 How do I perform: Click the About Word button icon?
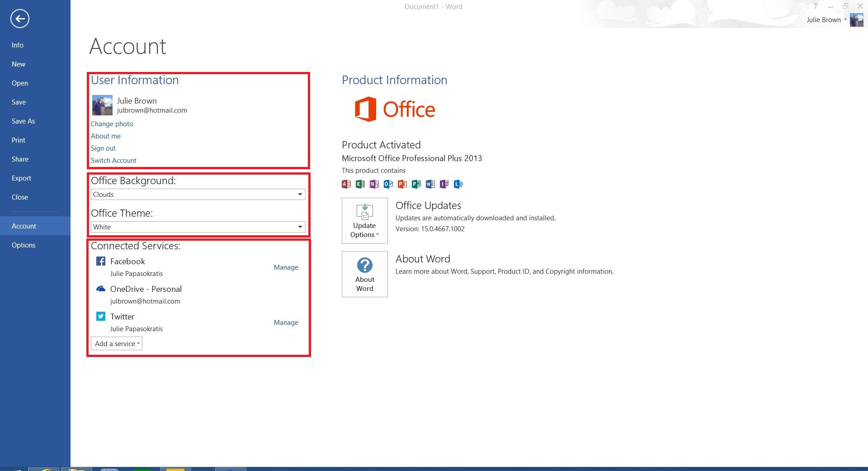pyautogui.click(x=364, y=264)
